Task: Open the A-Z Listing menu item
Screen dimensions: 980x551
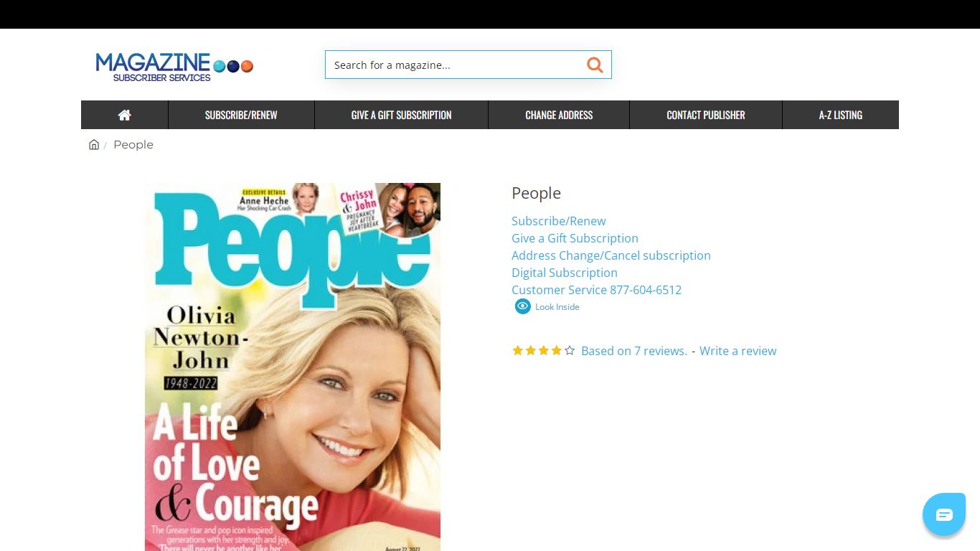Action: click(x=841, y=115)
